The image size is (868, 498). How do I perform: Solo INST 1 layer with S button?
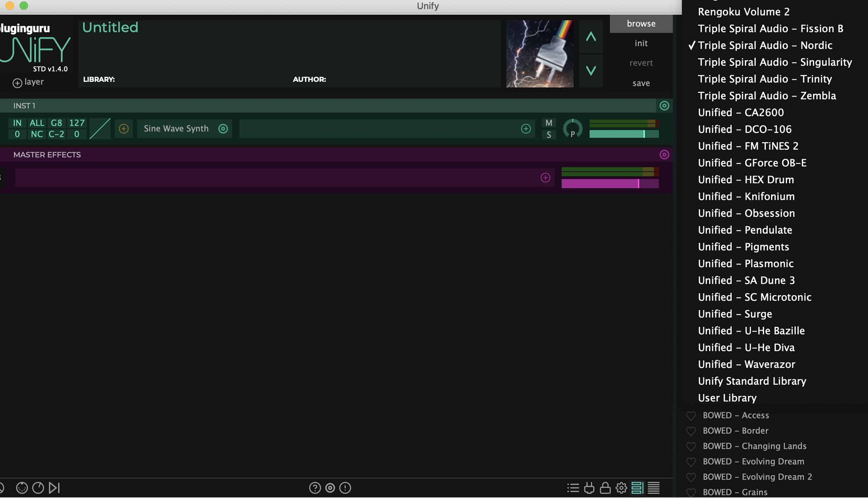(x=549, y=135)
